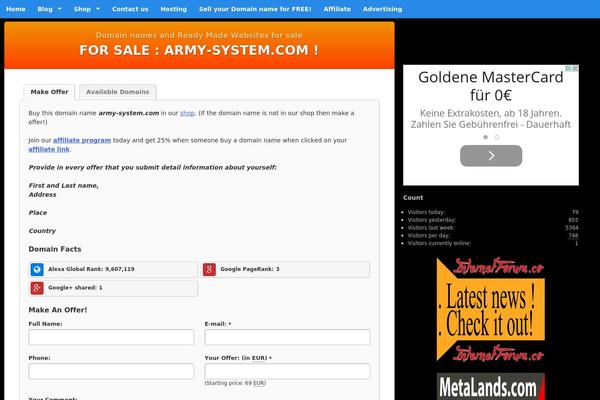600x400 pixels.
Task: Click the Visitors yesterday count row
Action: tap(491, 220)
